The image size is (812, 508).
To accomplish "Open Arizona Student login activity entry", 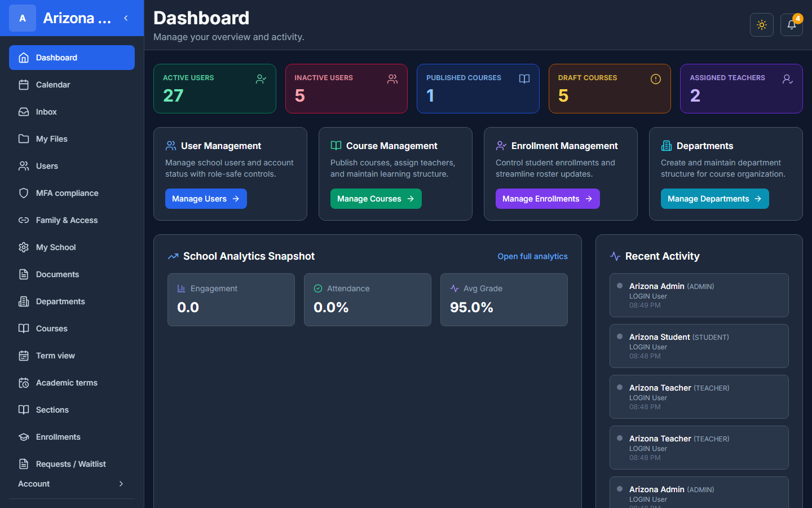I will click(699, 346).
